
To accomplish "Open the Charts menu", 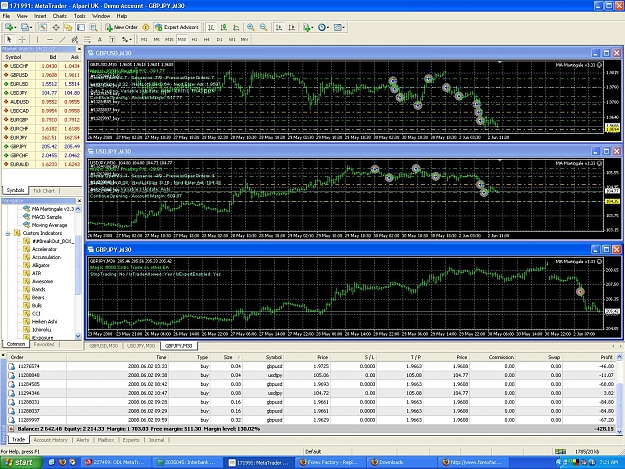I will click(x=59, y=16).
